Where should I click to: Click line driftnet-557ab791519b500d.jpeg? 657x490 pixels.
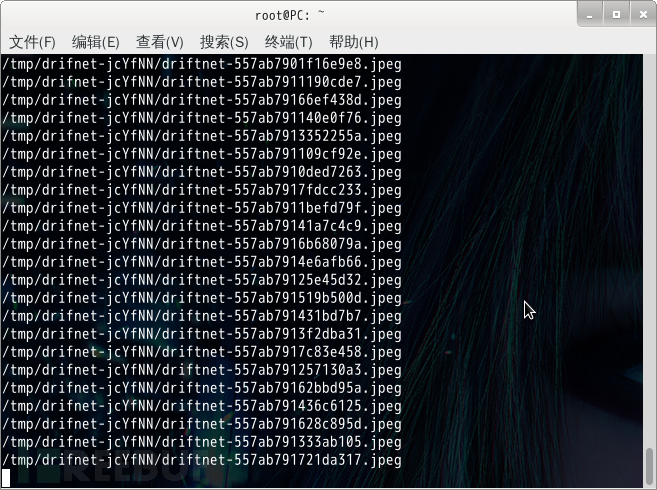(202, 298)
